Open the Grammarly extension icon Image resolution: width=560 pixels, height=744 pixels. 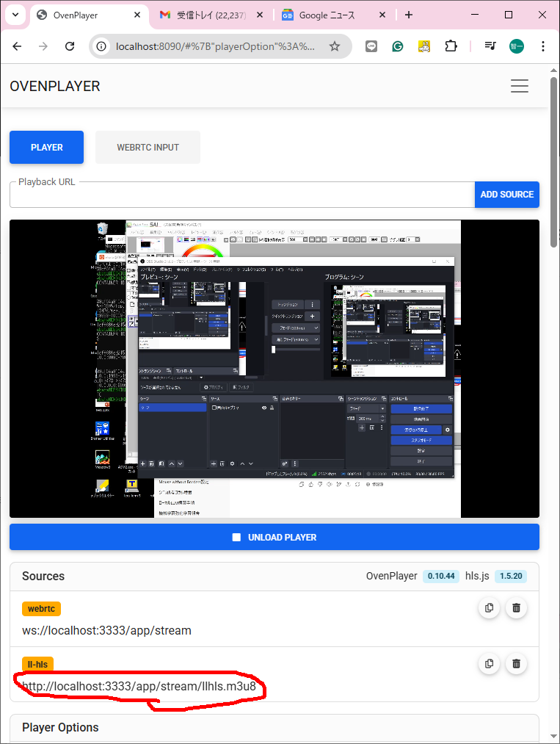(397, 46)
